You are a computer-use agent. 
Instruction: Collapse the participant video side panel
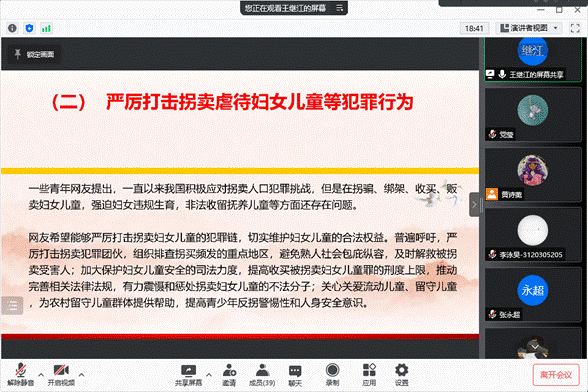point(474,204)
